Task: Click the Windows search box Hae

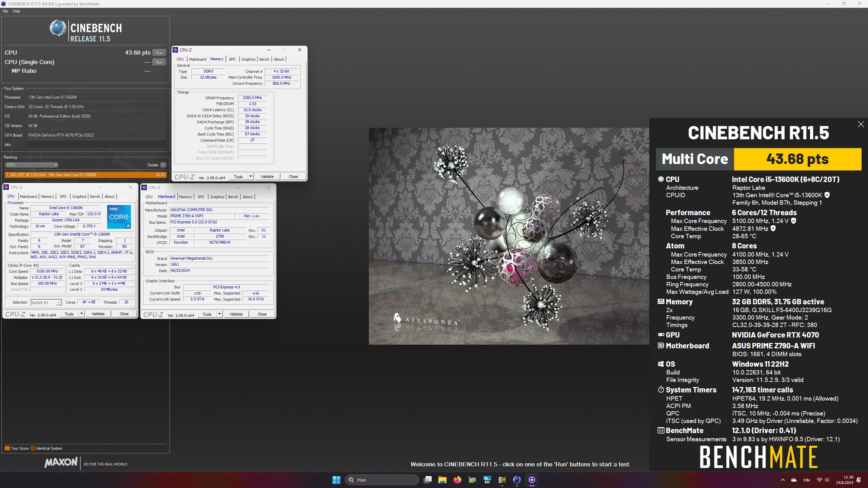Action: tap(382, 480)
